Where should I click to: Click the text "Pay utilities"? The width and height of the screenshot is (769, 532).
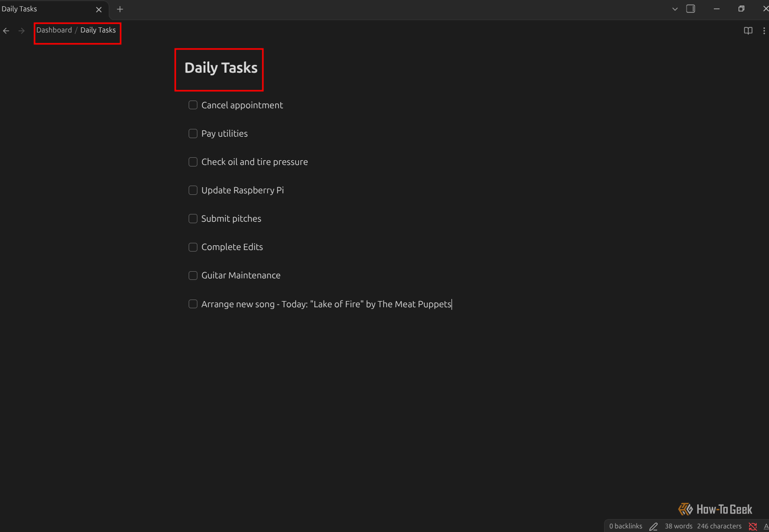(x=225, y=134)
